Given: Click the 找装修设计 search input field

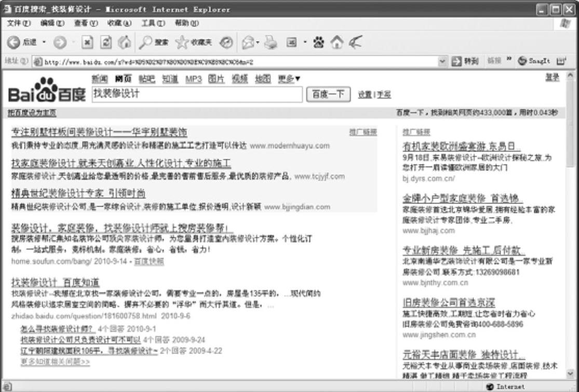Looking at the screenshot, I should click(x=197, y=94).
